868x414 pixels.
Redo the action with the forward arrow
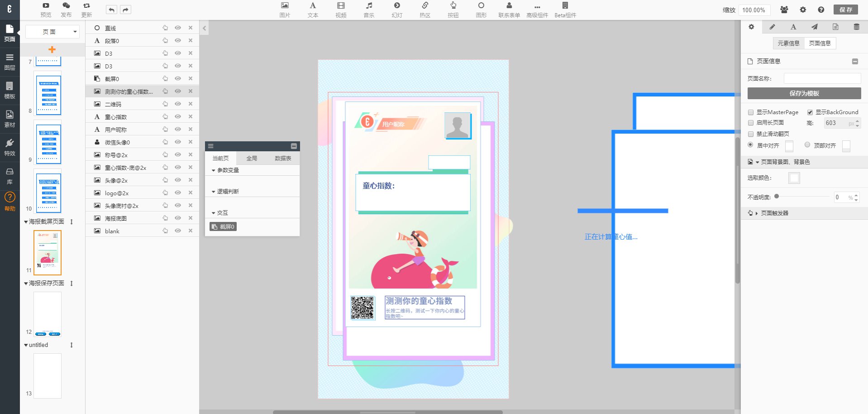pos(126,10)
